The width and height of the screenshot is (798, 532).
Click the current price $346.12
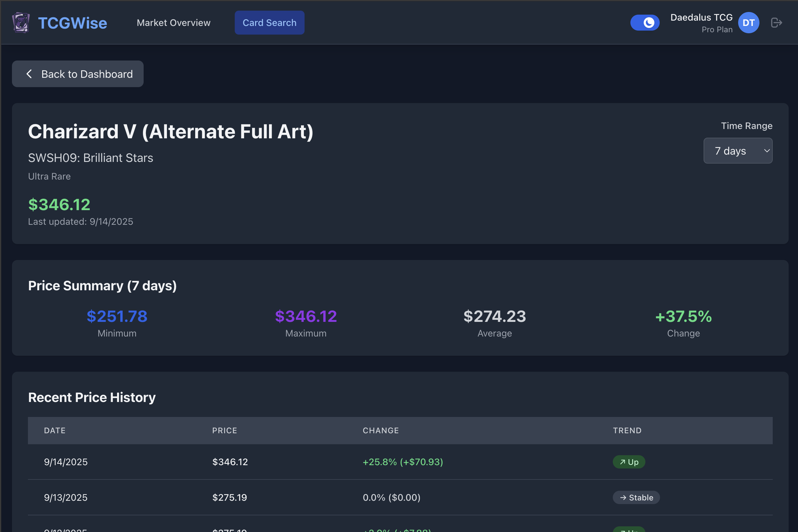tap(59, 204)
